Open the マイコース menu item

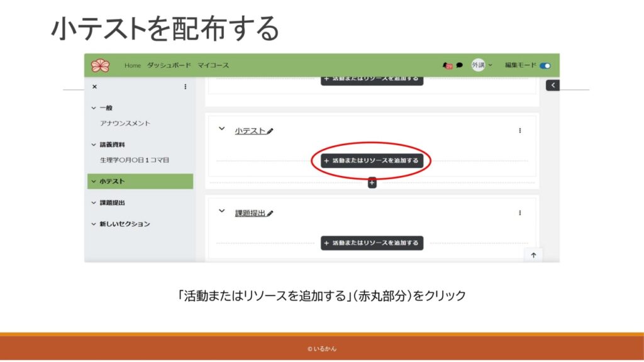tap(213, 65)
